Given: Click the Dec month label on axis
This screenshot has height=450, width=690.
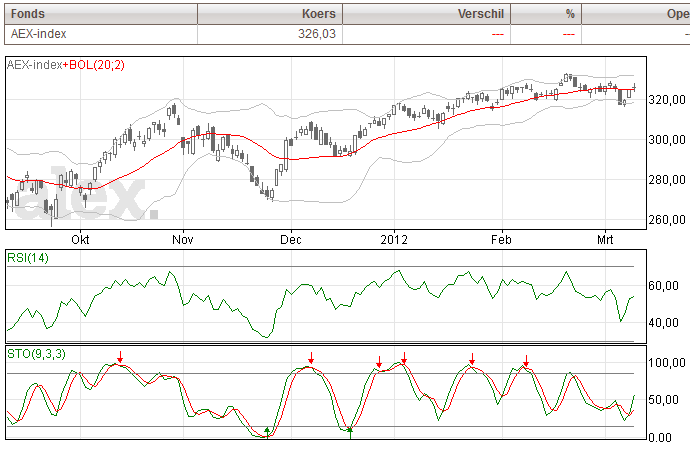Looking at the screenshot, I should (291, 239).
